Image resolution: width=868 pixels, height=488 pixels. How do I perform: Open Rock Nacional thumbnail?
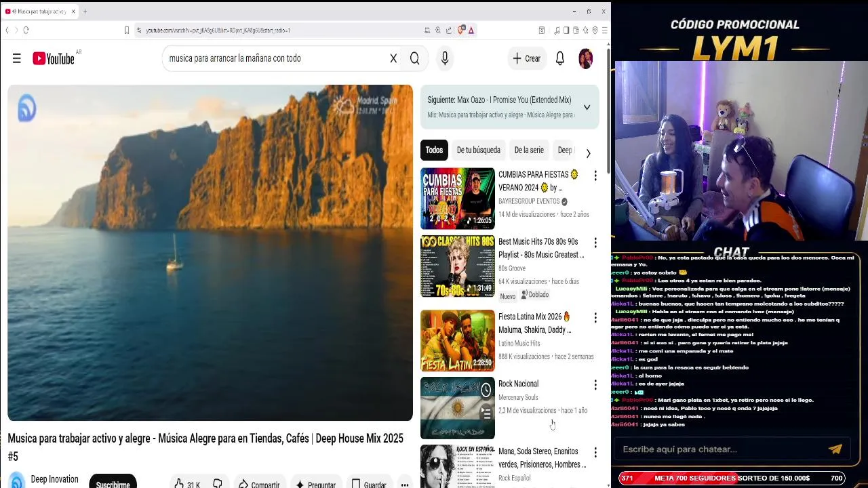pyautogui.click(x=458, y=408)
